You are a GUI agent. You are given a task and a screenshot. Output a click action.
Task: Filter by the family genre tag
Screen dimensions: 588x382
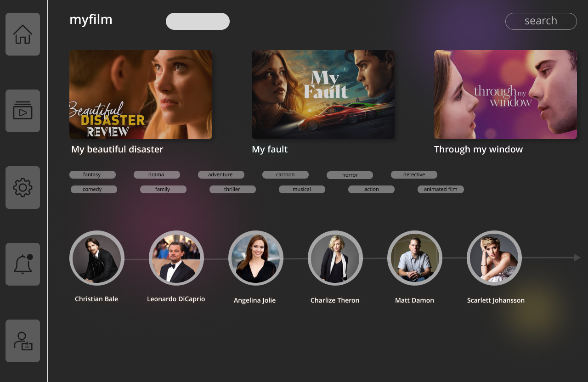(163, 189)
